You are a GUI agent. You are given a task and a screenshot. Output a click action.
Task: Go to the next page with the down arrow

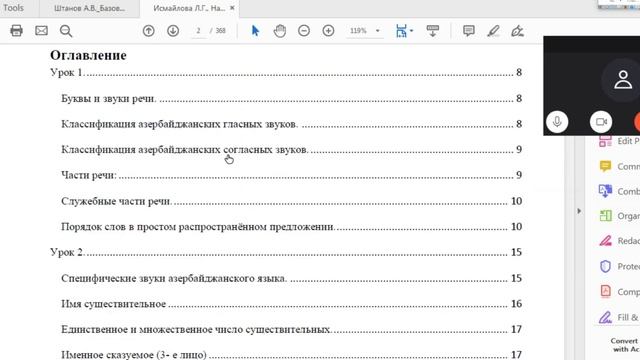click(173, 31)
